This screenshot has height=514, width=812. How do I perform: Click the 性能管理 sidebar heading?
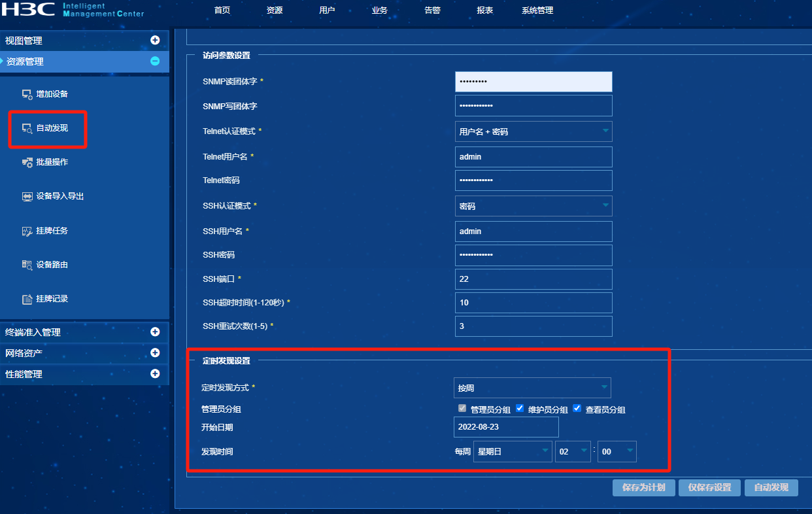click(24, 374)
